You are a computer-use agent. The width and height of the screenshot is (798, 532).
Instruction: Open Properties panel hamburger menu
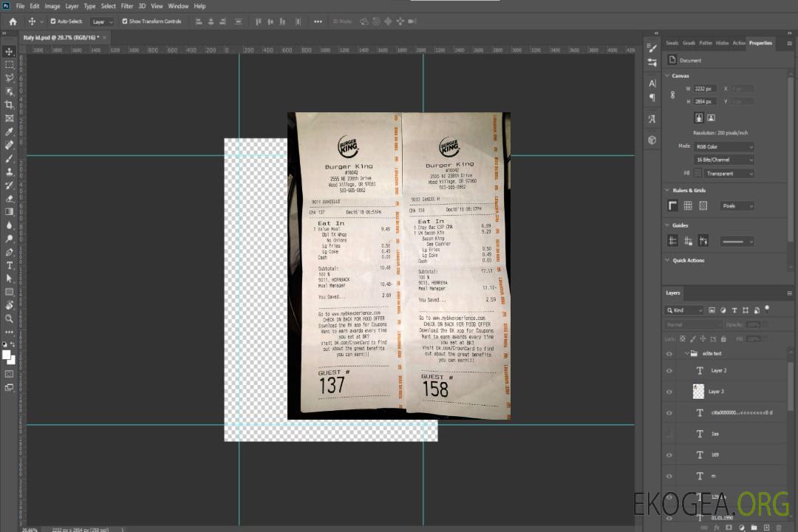(x=789, y=44)
